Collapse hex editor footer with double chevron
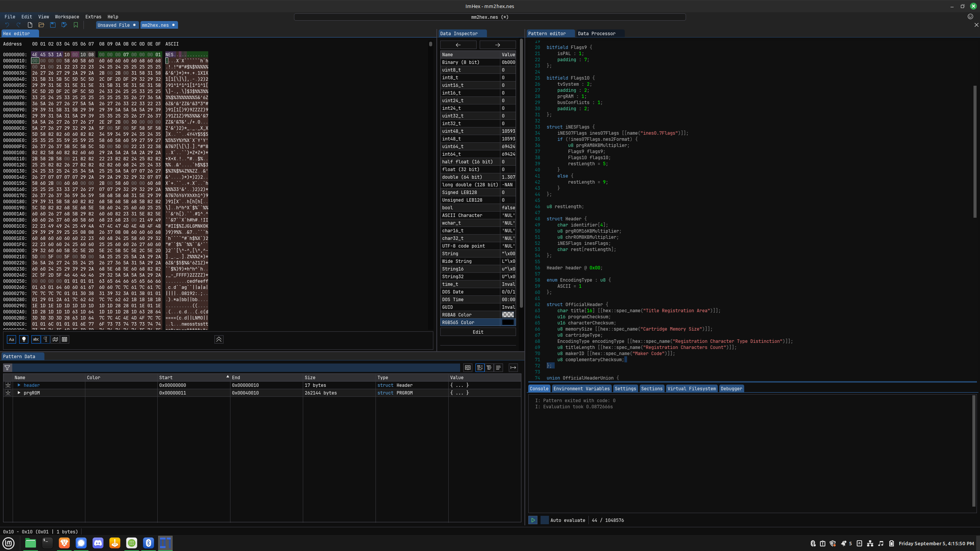The width and height of the screenshot is (980, 551). (x=219, y=339)
